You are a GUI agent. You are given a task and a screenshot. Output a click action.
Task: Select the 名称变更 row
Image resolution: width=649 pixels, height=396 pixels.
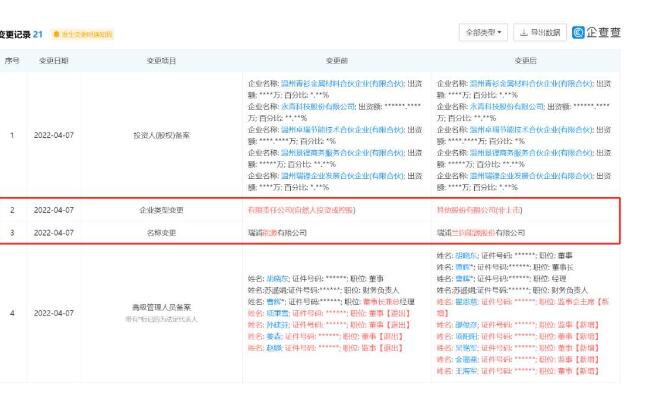click(x=310, y=233)
